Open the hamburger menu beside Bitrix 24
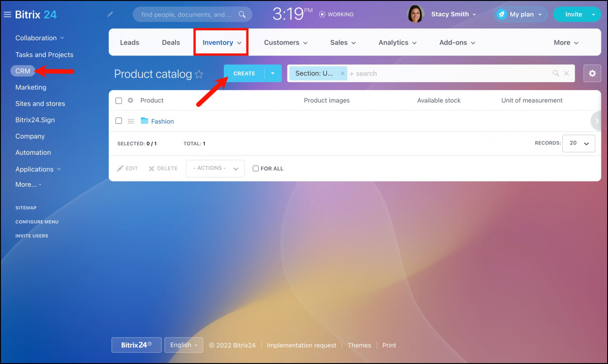Screen dimensions: 608x364 coord(7,15)
